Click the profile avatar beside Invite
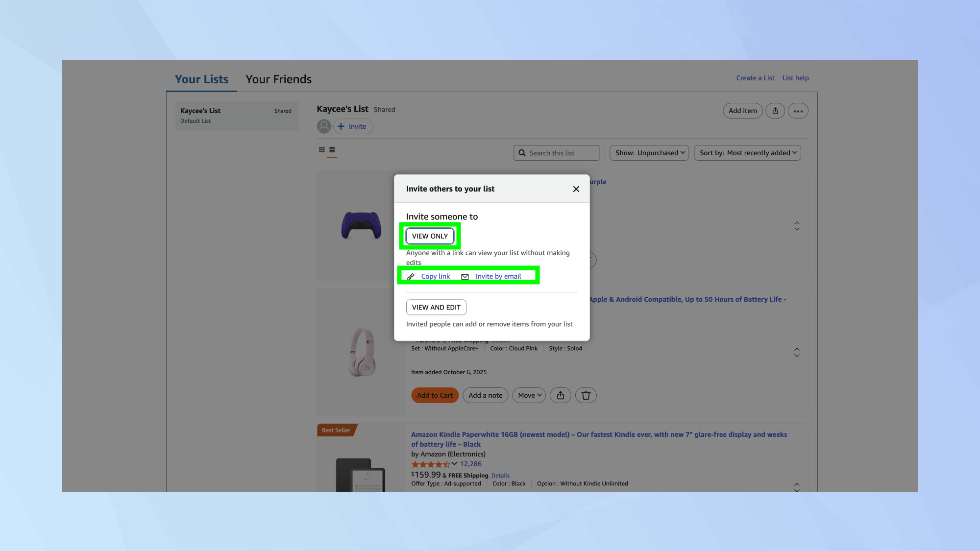This screenshot has width=980, height=551. click(324, 126)
